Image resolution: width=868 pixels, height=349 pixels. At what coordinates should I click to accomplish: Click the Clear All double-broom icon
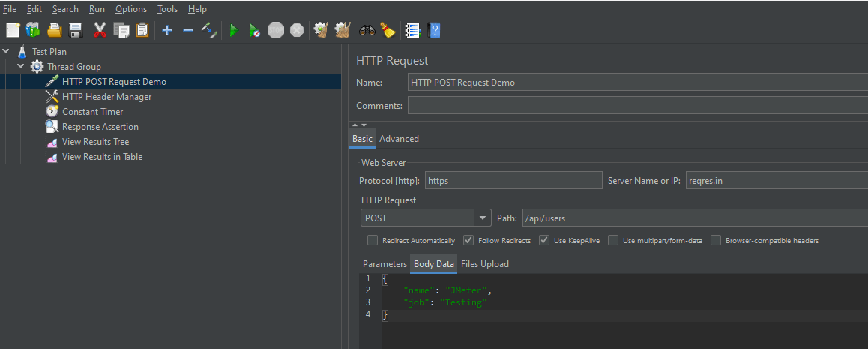pyautogui.click(x=343, y=30)
